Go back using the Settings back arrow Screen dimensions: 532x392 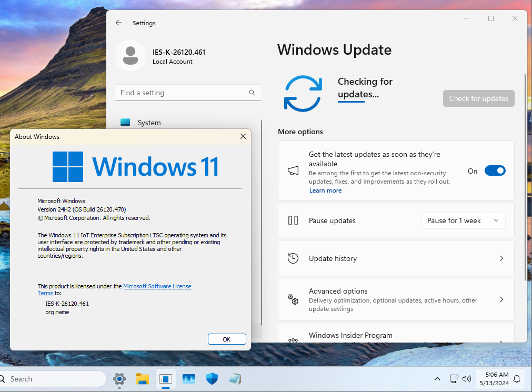pyautogui.click(x=118, y=23)
